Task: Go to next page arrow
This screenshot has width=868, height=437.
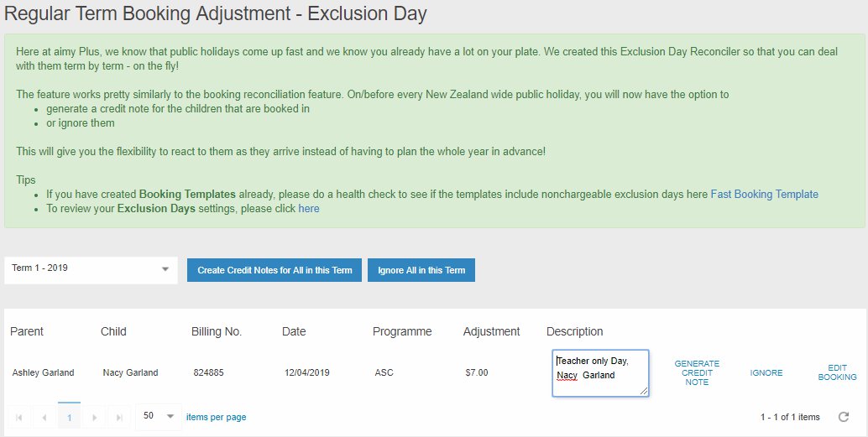Action: [94, 417]
